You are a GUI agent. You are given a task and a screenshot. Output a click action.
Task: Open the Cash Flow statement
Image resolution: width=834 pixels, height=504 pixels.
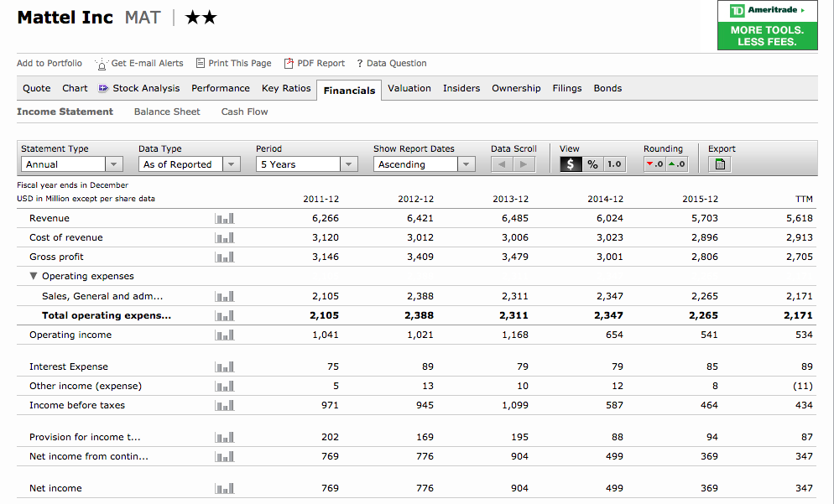click(x=245, y=112)
